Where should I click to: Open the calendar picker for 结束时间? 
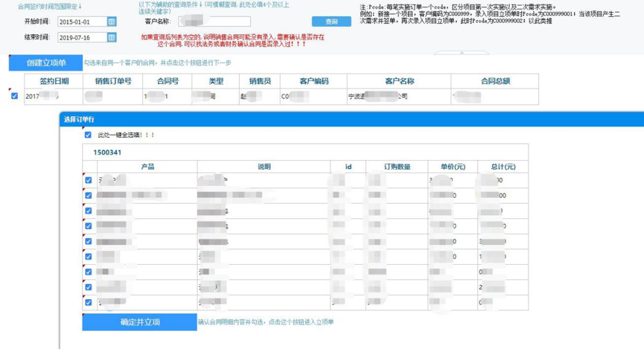click(112, 37)
